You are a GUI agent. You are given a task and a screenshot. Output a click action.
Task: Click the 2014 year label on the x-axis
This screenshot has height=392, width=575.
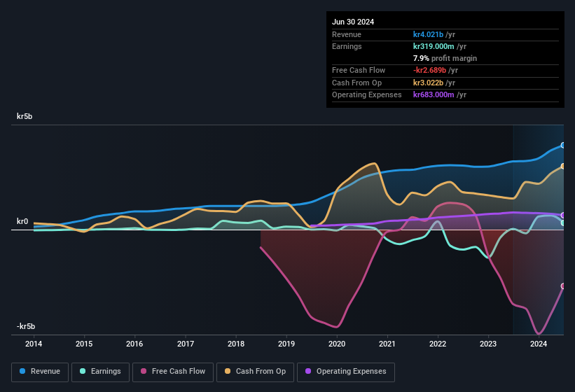(34, 344)
